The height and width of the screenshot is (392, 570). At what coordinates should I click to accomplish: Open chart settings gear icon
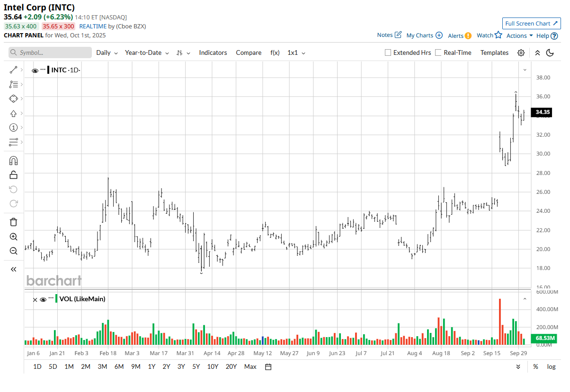(x=521, y=52)
